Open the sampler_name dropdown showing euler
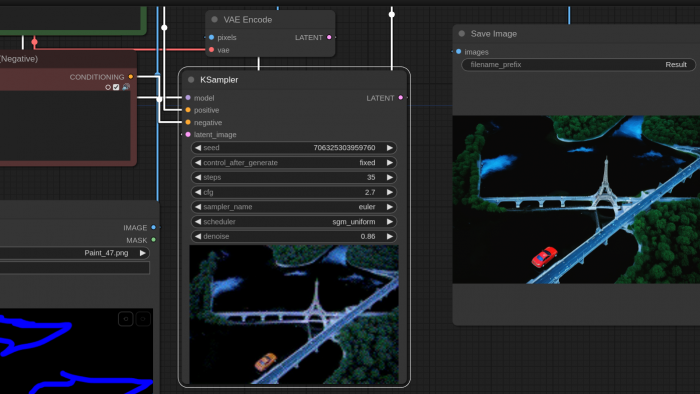 point(294,207)
